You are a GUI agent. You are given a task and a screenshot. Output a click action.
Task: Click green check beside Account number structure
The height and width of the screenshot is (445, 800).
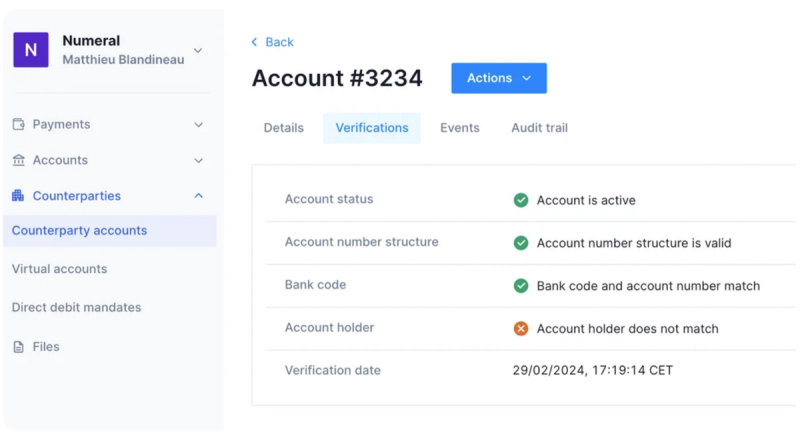[520, 243]
